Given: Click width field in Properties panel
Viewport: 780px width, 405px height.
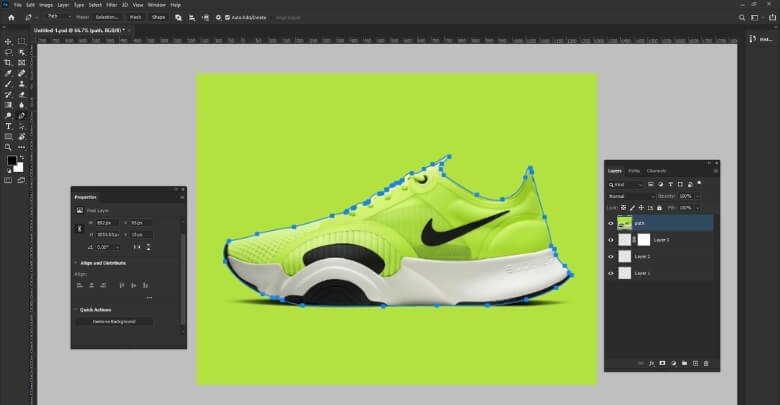Looking at the screenshot, I should coord(107,223).
